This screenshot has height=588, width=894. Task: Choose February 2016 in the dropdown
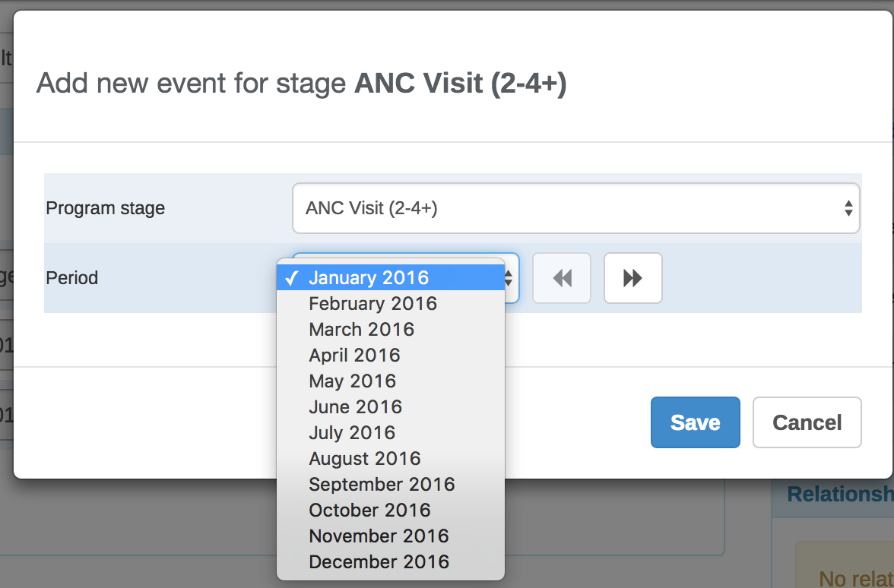point(372,304)
